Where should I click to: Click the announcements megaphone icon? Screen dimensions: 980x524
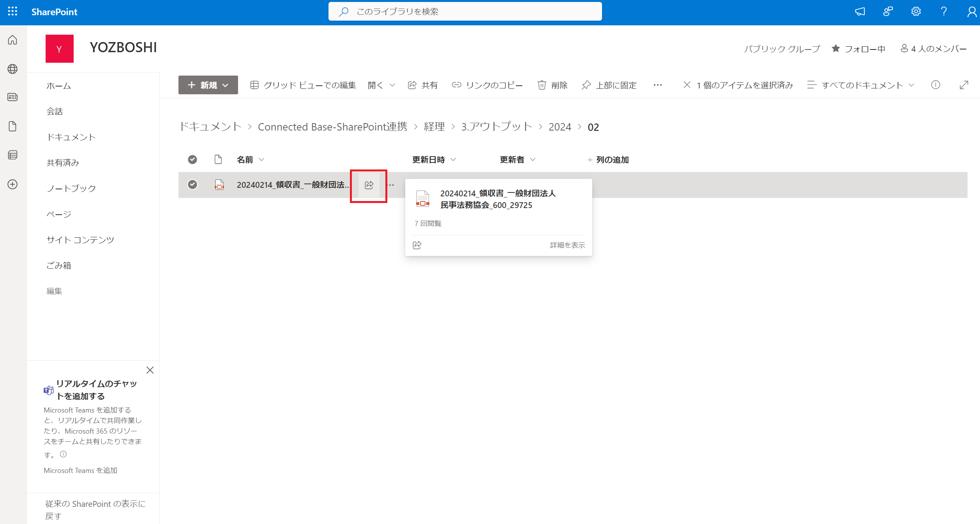point(860,11)
